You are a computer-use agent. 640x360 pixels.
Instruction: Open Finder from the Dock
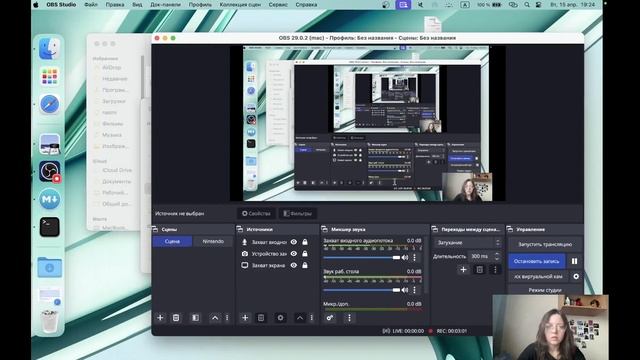(49, 49)
